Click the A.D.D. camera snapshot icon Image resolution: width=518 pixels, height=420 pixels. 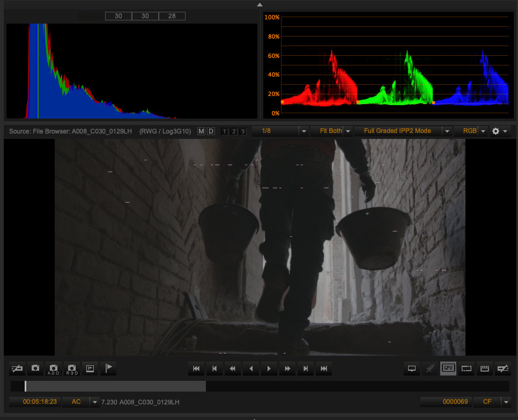coord(54,368)
